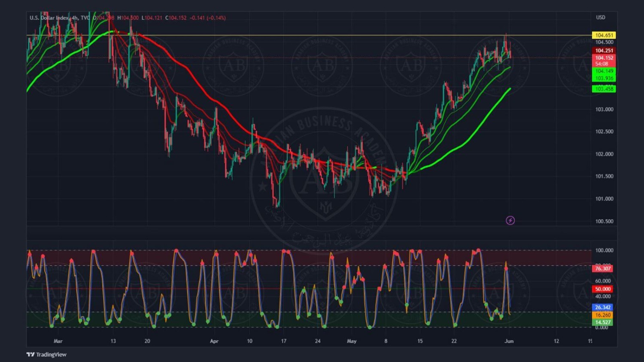Open the TradingView logo link
644x362 pixels.
point(46,354)
